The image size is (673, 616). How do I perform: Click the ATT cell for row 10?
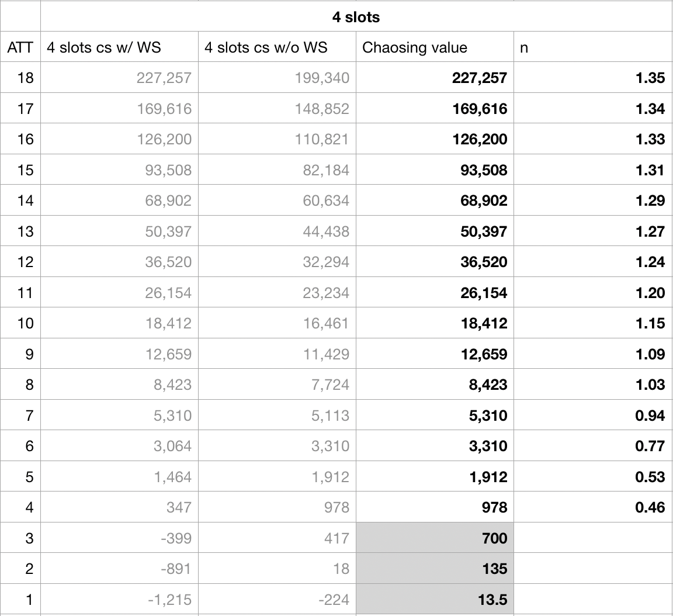point(20,323)
